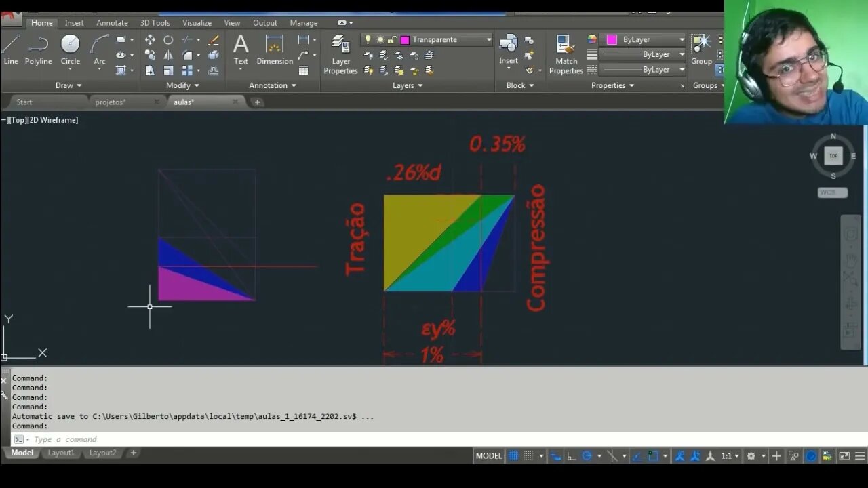Screen dimensions: 868x488
Task: Open the Visualize ribbon tab
Action: coord(197,23)
